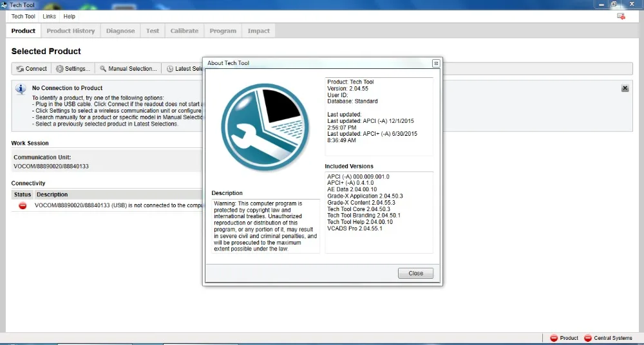This screenshot has width=644, height=345.
Task: Click the Status column header
Action: click(x=23, y=194)
